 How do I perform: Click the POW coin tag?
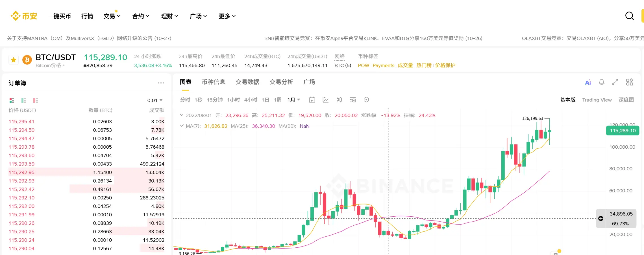coord(364,65)
